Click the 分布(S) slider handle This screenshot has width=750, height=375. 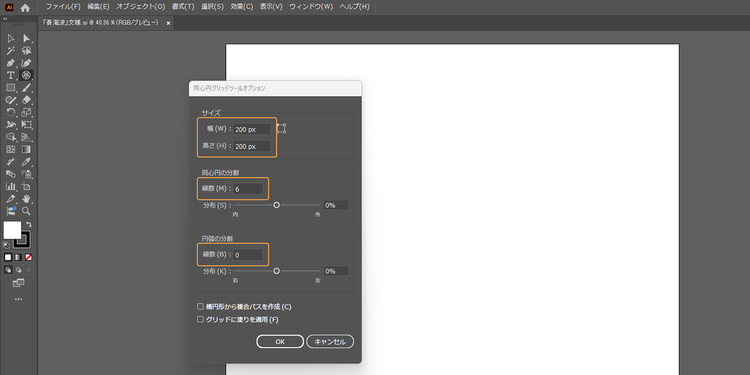click(276, 205)
